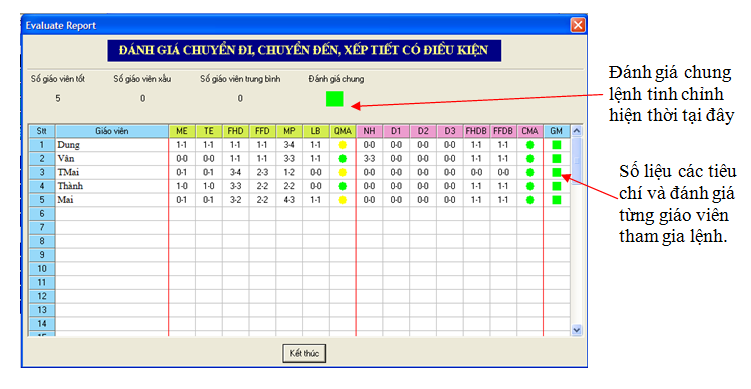
Task: Click row number 6 header
Action: coord(42,214)
